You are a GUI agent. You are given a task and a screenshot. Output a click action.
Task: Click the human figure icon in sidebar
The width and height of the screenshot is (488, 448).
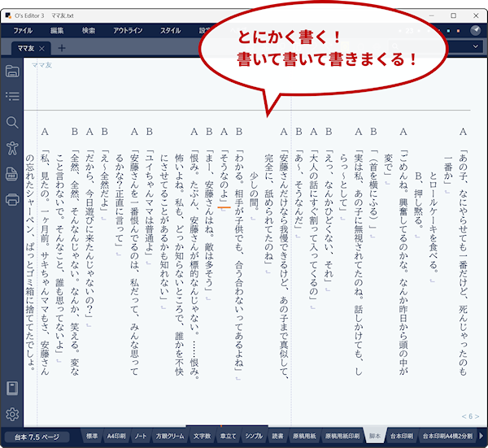(x=12, y=148)
